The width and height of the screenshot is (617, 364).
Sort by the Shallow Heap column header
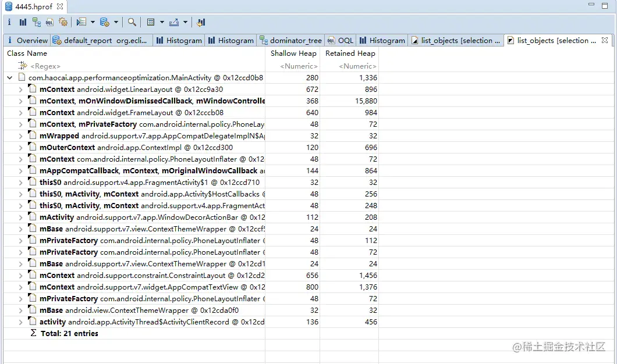click(x=293, y=53)
